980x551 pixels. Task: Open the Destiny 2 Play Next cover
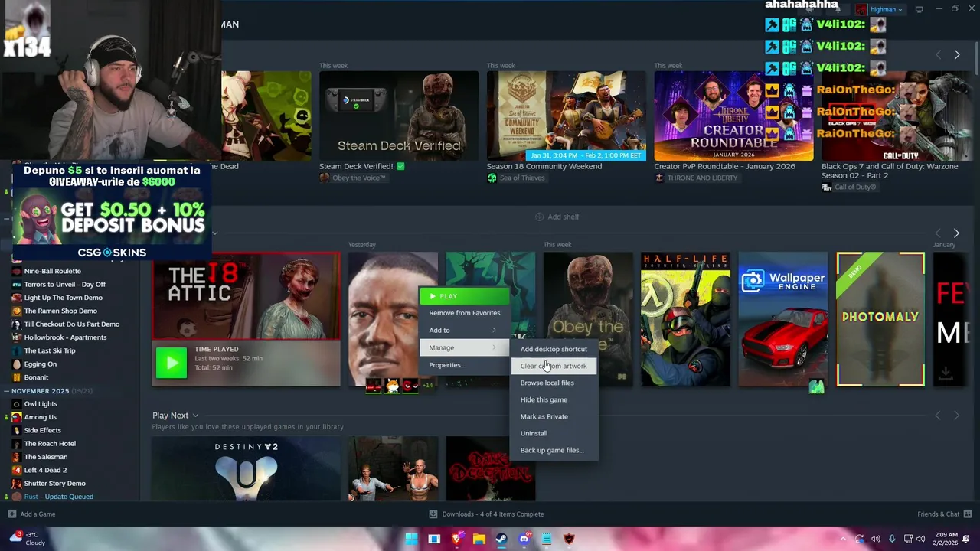tap(246, 468)
